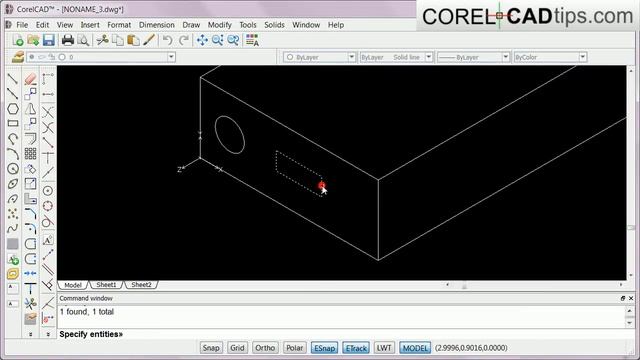Screen dimensions: 640x360
Task: Click the Copy icon in the toolbar
Action: pos(118,40)
